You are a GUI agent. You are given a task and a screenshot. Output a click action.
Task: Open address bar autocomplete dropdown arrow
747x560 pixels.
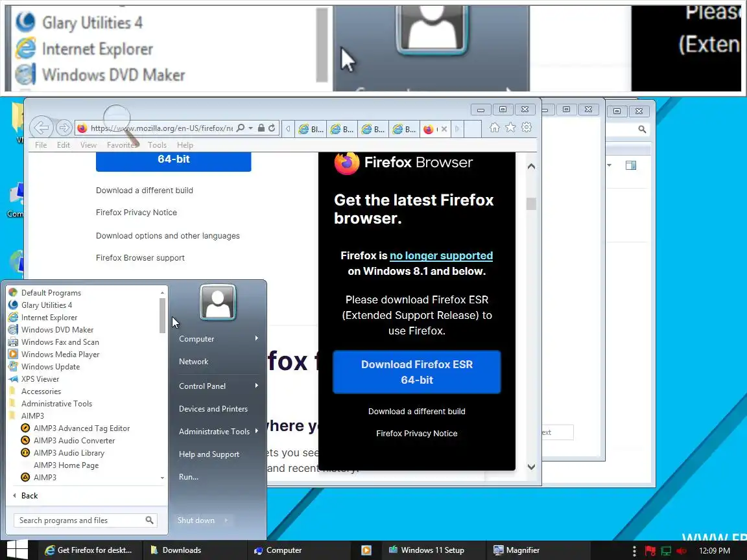coord(250,128)
